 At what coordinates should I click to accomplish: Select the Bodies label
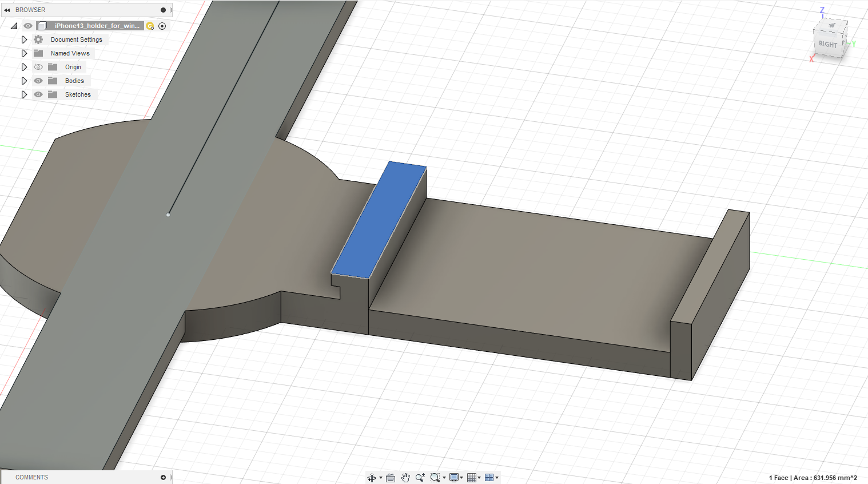74,81
